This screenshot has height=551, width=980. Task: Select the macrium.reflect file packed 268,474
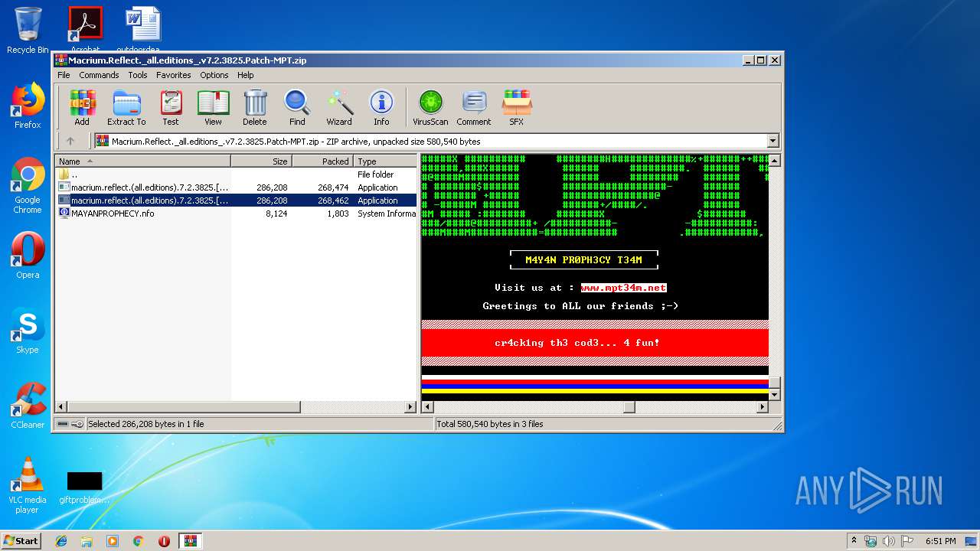236,187
